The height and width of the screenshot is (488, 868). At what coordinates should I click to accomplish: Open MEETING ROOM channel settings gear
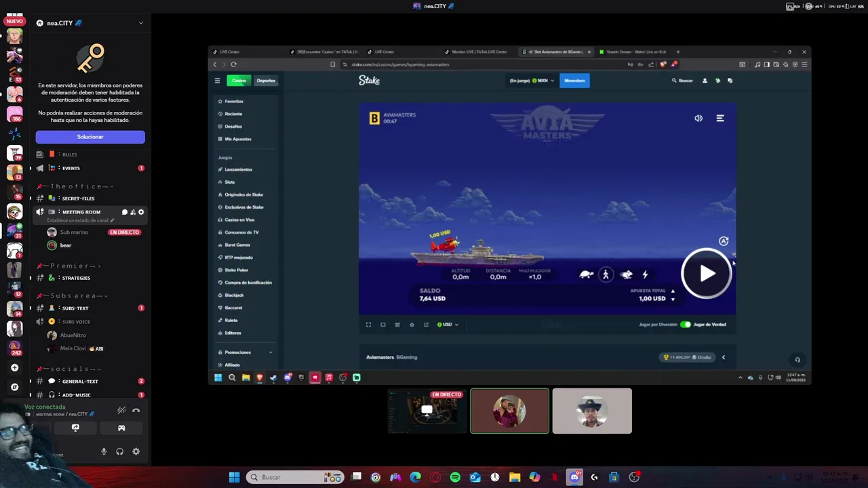[x=141, y=212]
